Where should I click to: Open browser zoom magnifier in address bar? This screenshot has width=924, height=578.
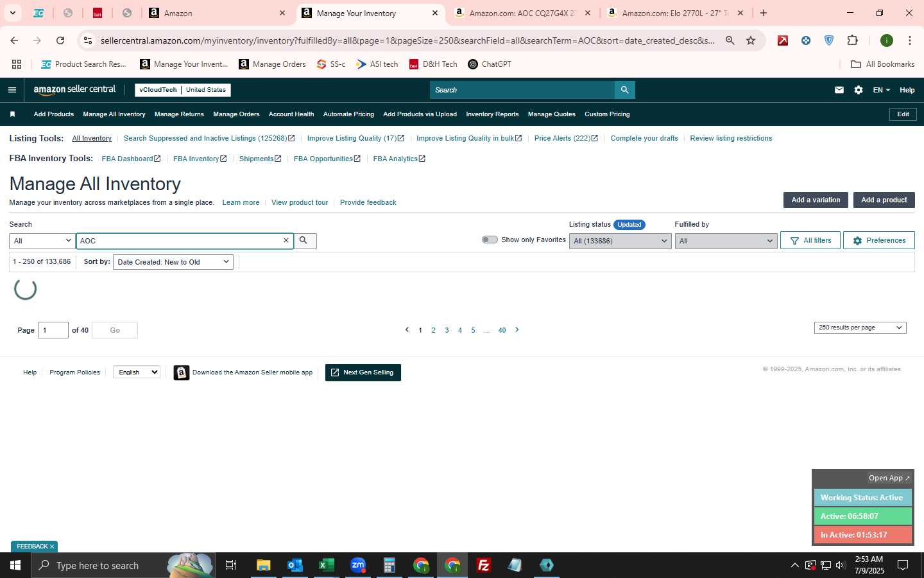pyautogui.click(x=730, y=40)
